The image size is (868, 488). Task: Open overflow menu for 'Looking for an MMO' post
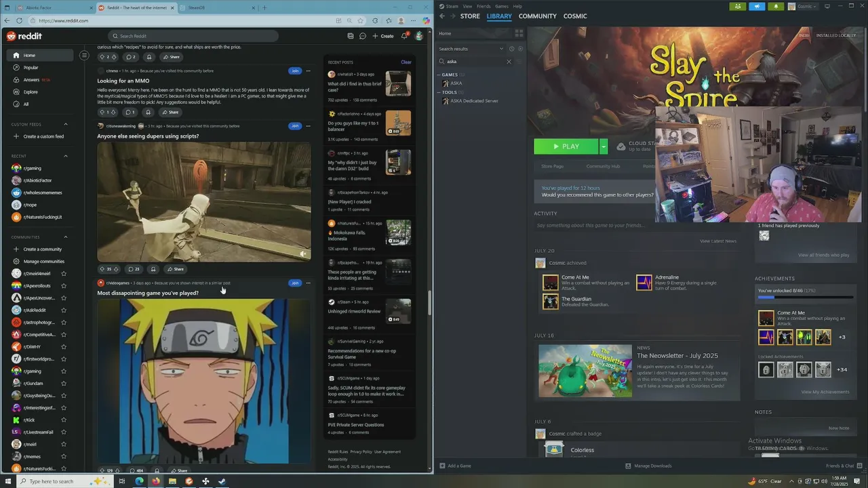click(308, 70)
